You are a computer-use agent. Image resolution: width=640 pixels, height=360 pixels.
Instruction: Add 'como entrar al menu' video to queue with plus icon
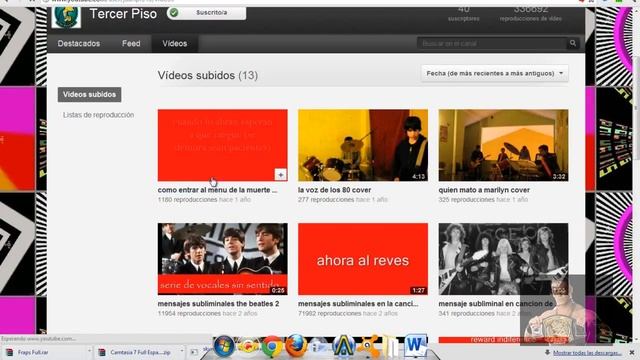coord(280,175)
